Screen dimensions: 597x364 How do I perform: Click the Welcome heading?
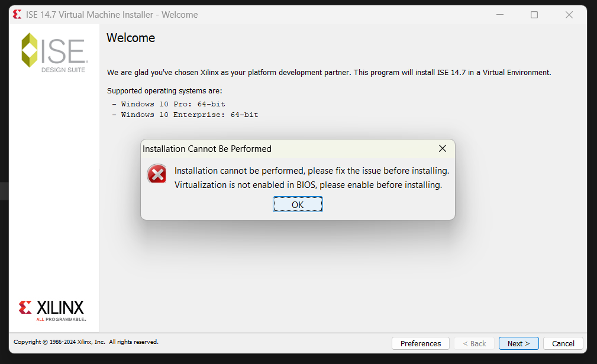click(x=131, y=38)
